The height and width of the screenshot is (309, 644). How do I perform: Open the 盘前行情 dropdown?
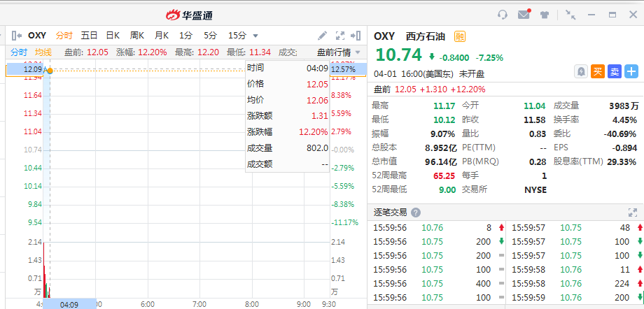(x=339, y=52)
